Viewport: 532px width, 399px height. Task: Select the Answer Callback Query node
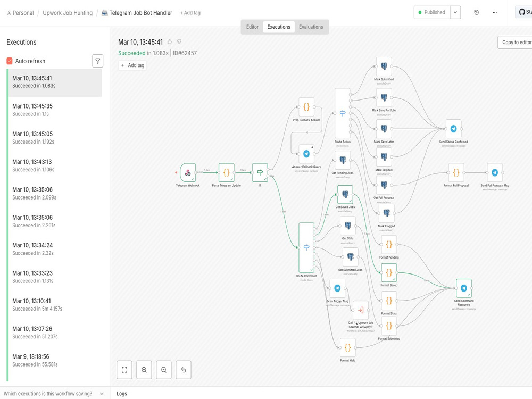tap(306, 154)
